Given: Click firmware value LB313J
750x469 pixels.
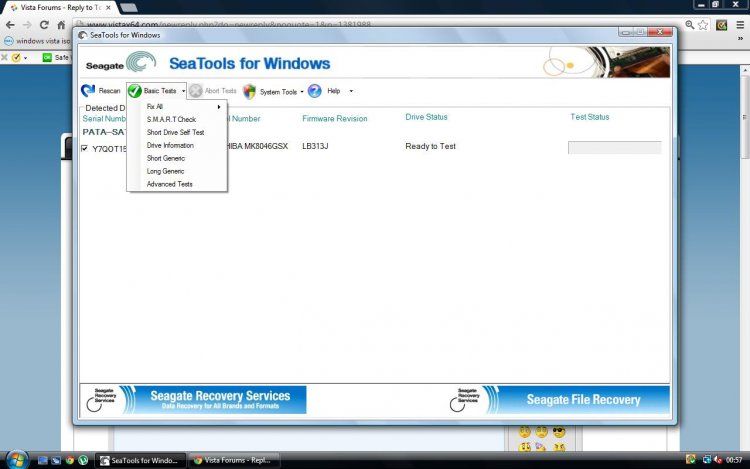Looking at the screenshot, I should pos(315,146).
